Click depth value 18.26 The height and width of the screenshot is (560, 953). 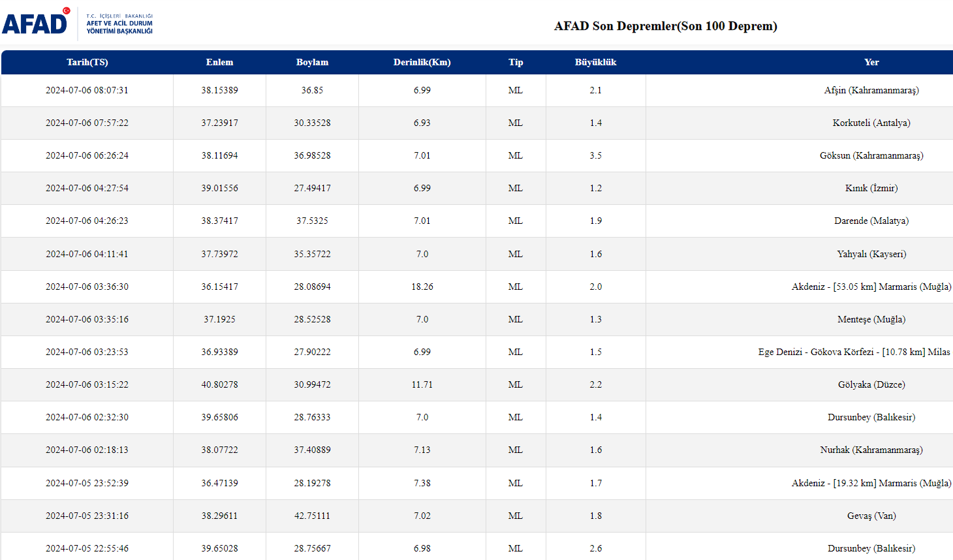tap(422, 287)
